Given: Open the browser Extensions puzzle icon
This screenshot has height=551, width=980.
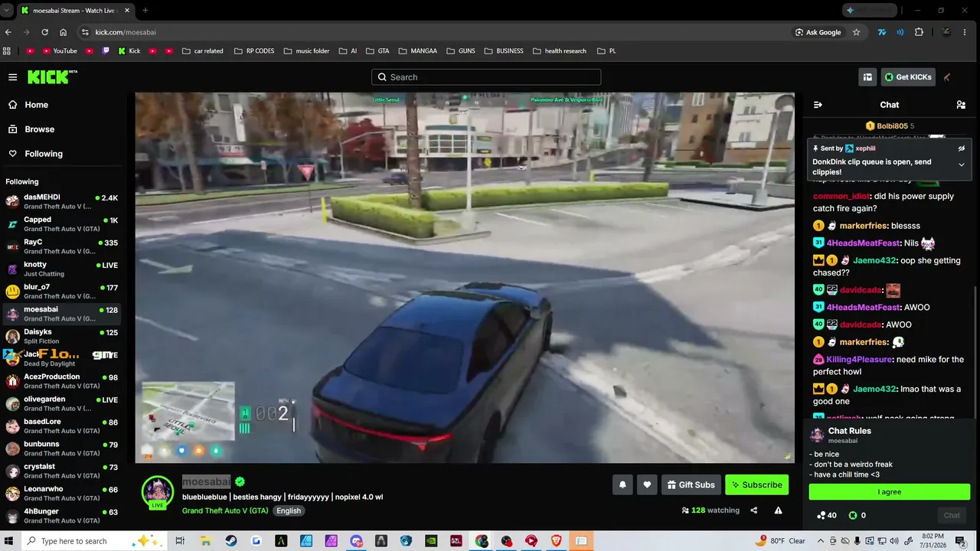Looking at the screenshot, I should [919, 32].
